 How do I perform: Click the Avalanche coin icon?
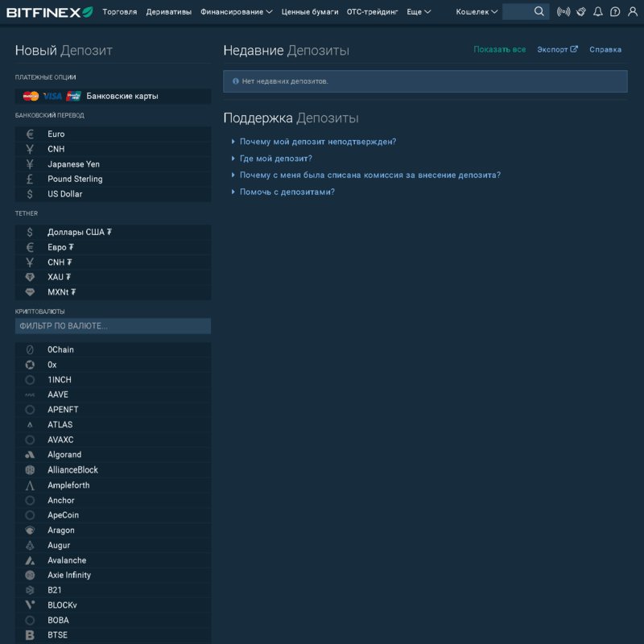click(30, 560)
